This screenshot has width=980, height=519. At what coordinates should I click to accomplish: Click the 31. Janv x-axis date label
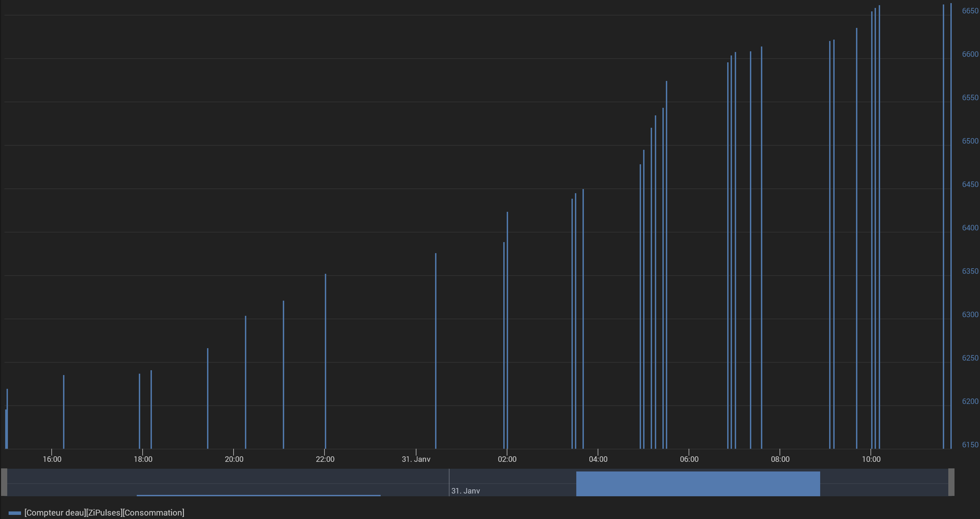[416, 459]
